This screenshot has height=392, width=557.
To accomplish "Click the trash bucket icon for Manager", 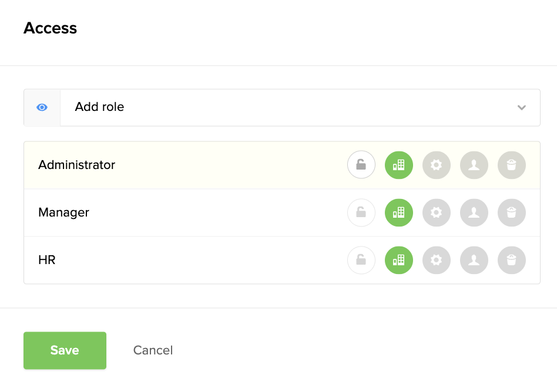I will point(512,212).
